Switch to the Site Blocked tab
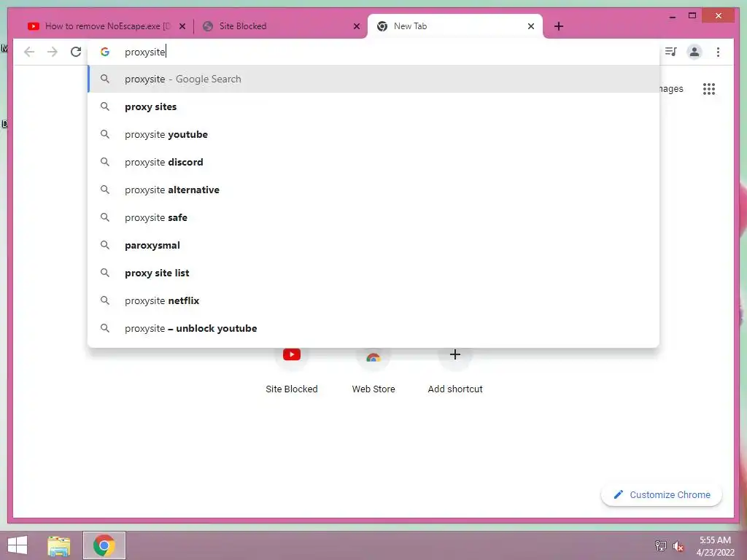The height and width of the screenshot is (560, 747). click(280, 26)
